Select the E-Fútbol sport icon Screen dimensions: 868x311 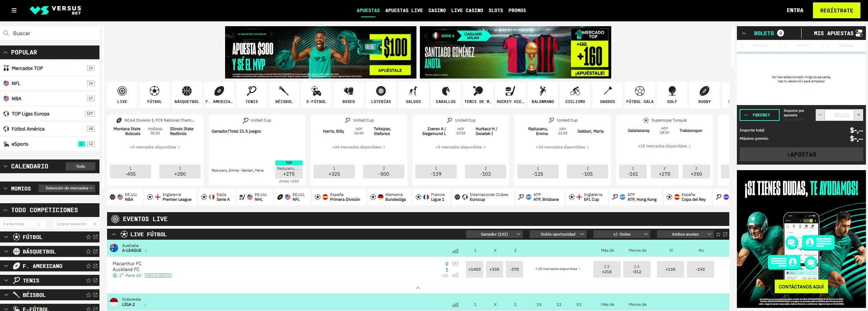(x=316, y=95)
